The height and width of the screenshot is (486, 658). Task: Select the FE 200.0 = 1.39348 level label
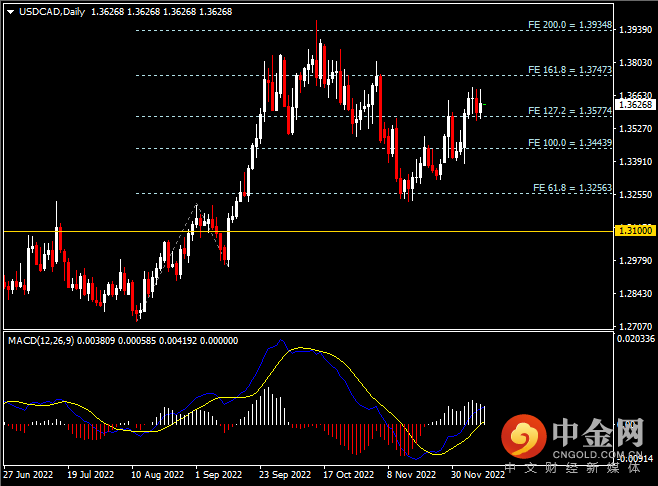point(569,25)
